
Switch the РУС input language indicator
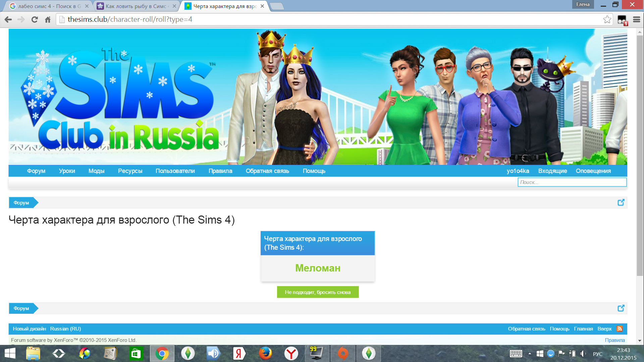[598, 354]
